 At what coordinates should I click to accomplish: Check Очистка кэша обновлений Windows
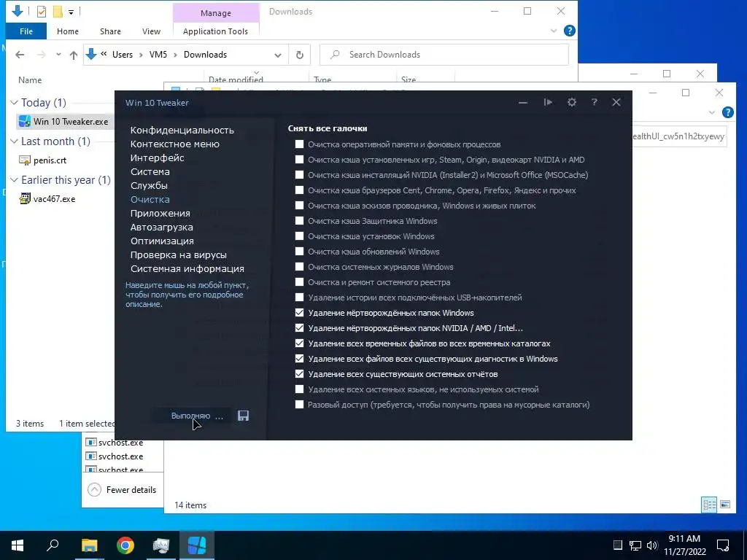click(299, 252)
